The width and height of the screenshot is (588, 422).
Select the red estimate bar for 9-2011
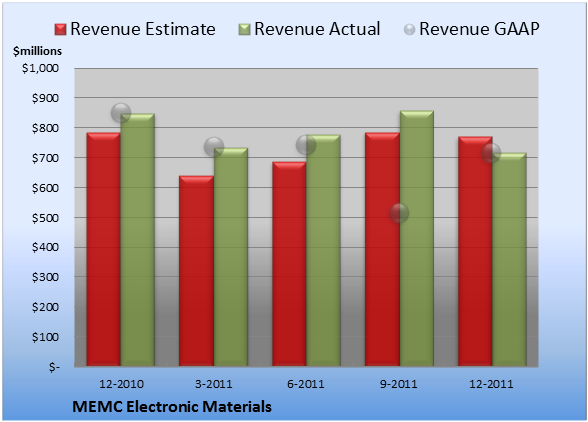[382, 249]
